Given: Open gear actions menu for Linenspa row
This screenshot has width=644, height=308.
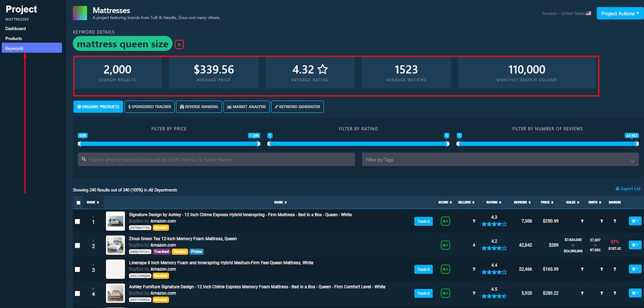Looking at the screenshot, I should tap(634, 269).
